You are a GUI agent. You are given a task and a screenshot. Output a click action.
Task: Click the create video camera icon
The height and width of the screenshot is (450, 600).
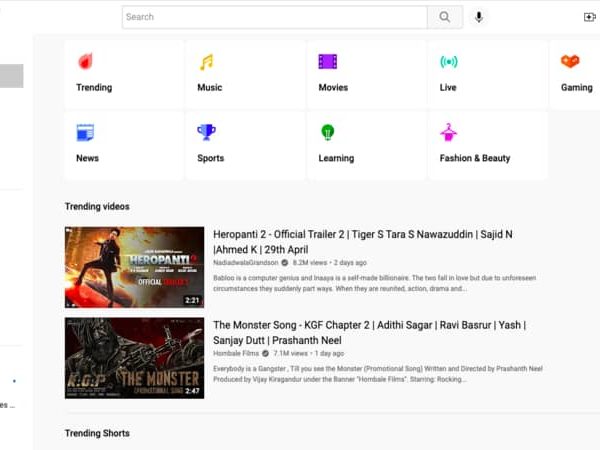(590, 17)
